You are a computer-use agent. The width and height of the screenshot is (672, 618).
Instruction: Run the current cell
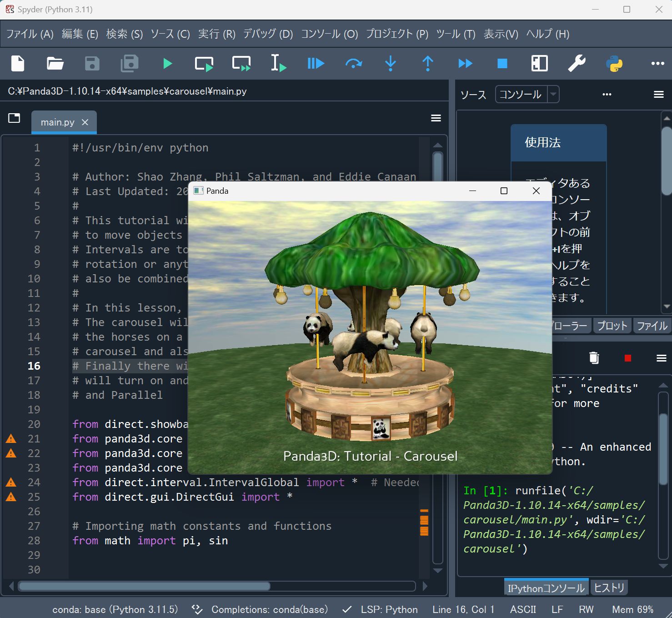tap(205, 64)
